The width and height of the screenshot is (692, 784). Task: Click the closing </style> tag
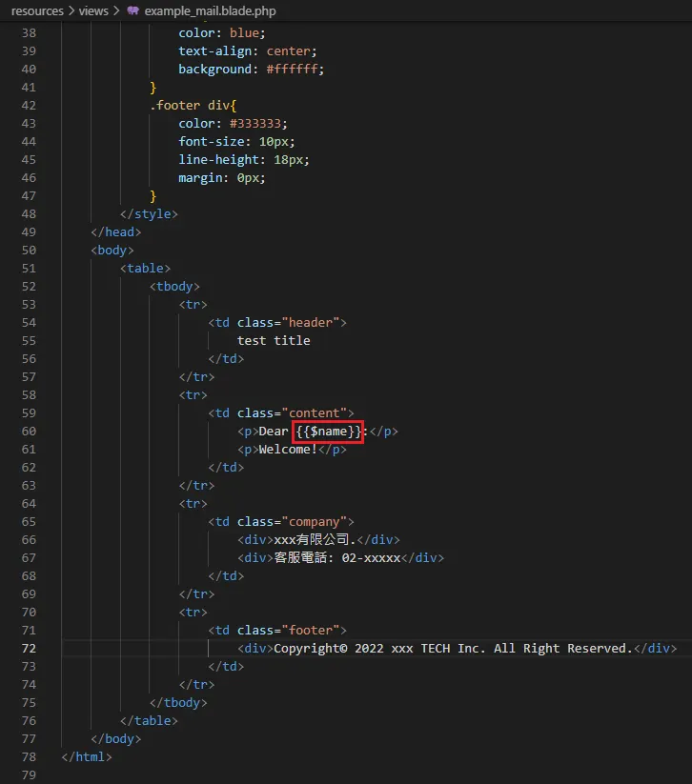point(149,214)
